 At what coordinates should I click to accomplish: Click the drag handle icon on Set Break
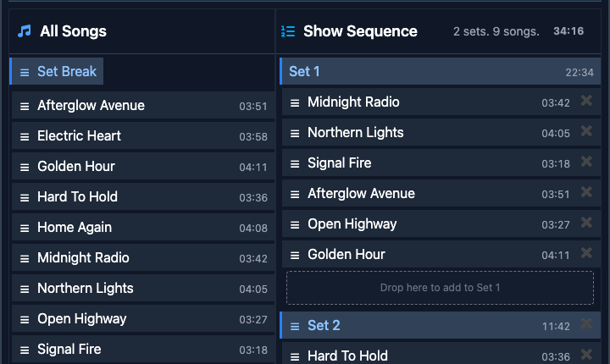click(25, 72)
